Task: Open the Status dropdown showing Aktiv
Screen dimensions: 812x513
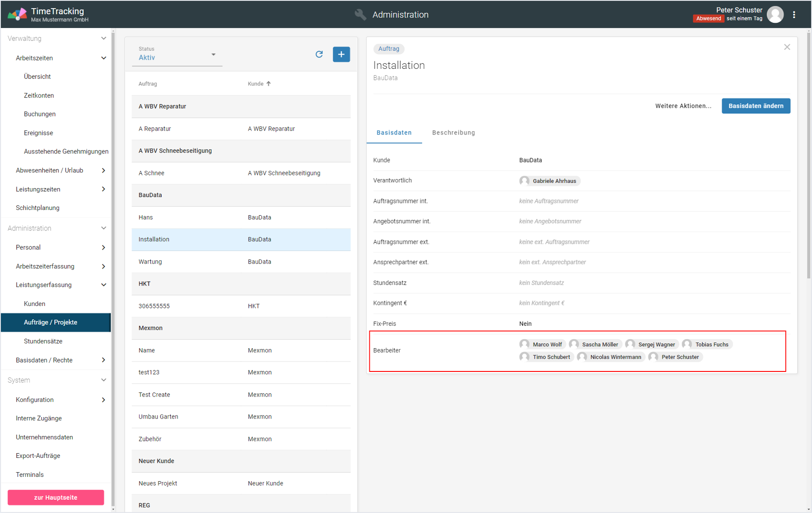Action: click(x=177, y=55)
